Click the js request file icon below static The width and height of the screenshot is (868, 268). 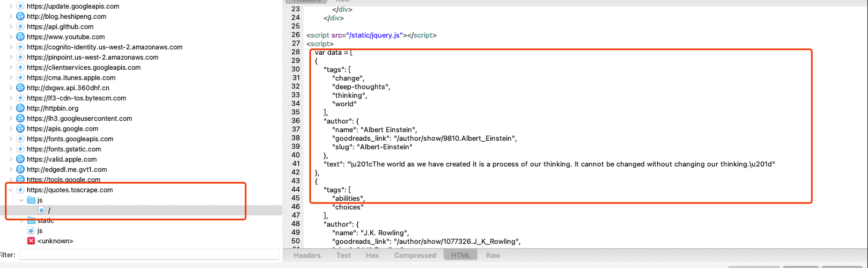(31, 231)
